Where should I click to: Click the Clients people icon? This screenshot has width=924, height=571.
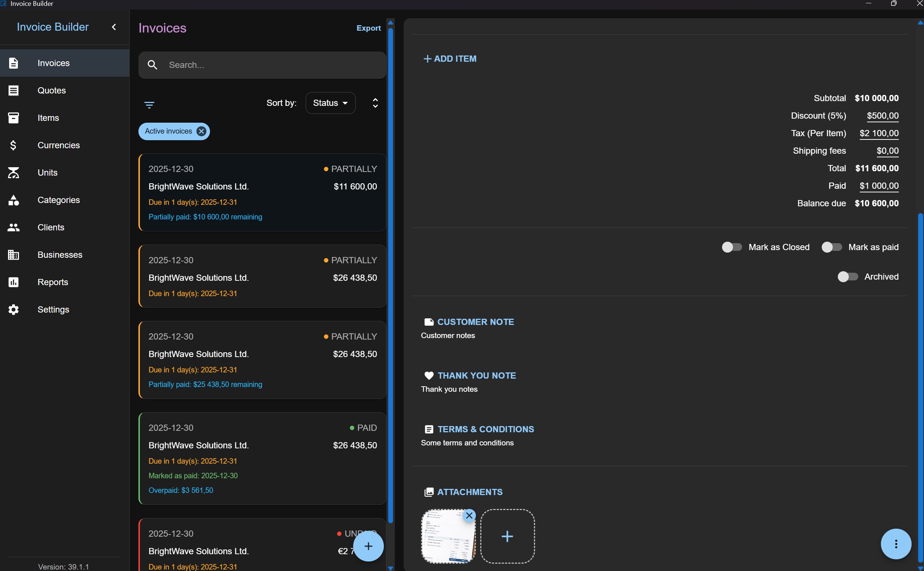[14, 227]
